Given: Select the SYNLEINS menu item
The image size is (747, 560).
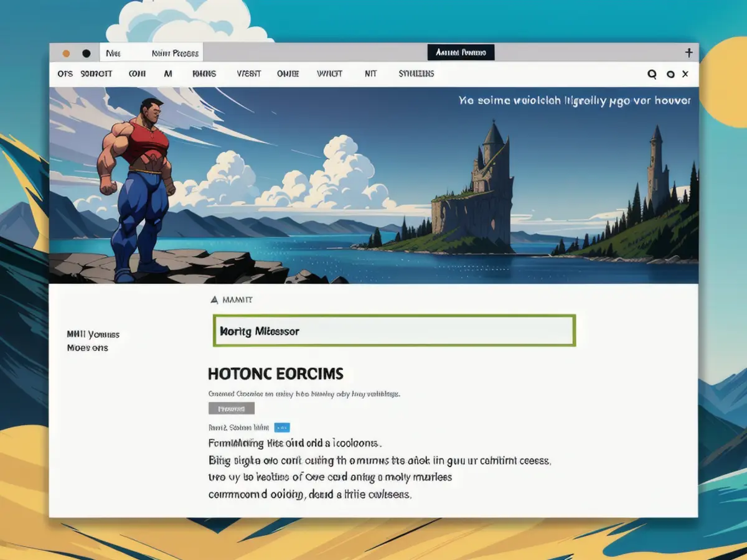Looking at the screenshot, I should pos(416,73).
